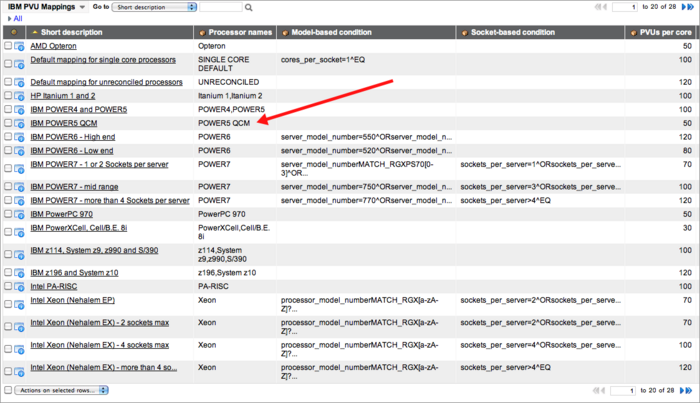
Task: Click the search magnifier icon
Action: pyautogui.click(x=249, y=7)
